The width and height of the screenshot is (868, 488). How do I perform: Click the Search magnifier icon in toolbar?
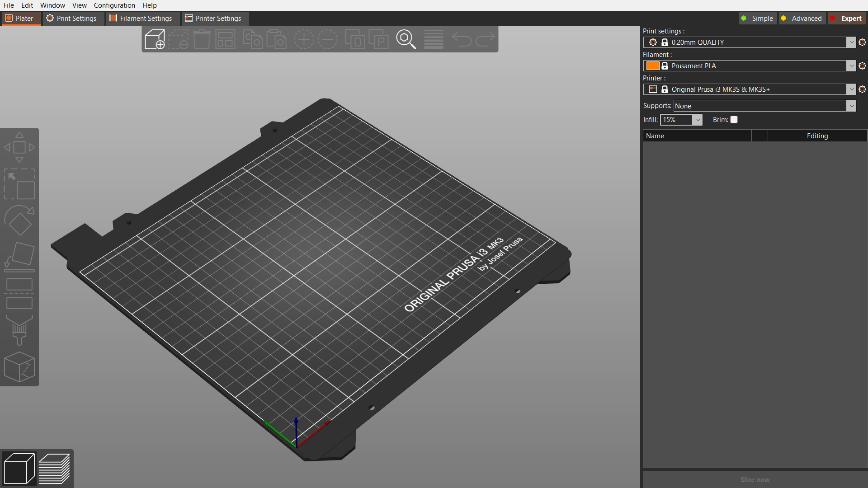click(x=406, y=40)
